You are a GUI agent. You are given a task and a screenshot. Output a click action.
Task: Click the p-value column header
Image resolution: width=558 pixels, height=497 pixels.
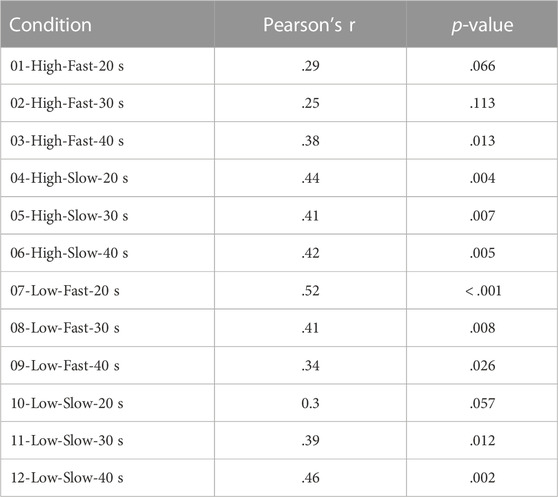[482, 25]
